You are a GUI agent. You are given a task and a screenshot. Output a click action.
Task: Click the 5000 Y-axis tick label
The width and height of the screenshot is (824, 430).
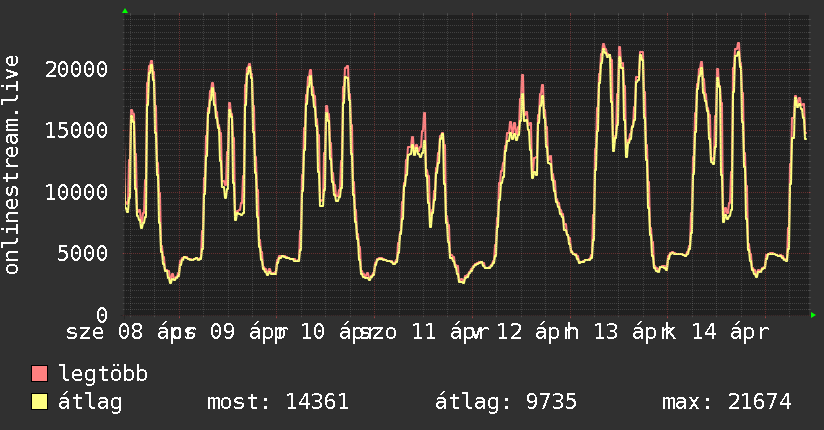[x=84, y=253]
